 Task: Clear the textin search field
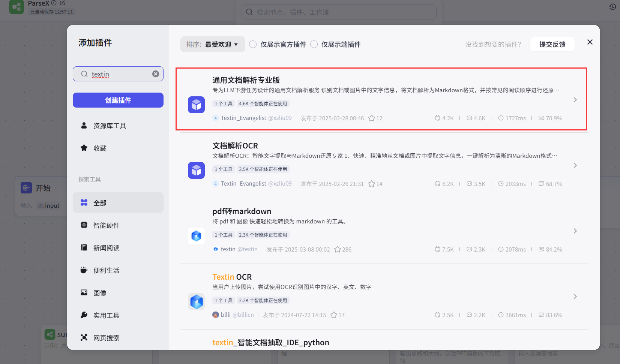point(156,74)
